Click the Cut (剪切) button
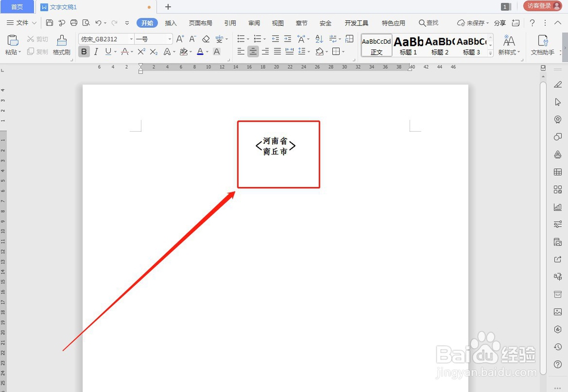 37,39
